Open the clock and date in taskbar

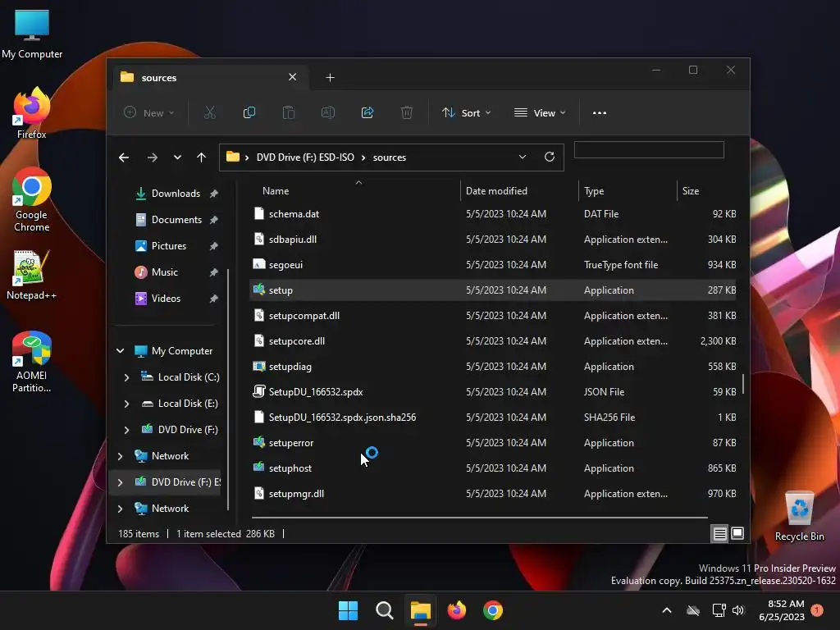coord(782,610)
